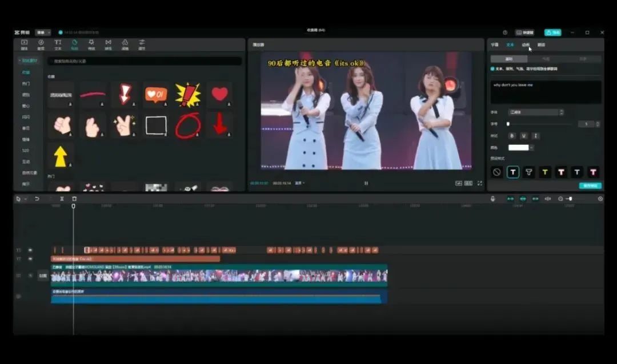617x364 pixels.
Task: Open the preview quality dropdown
Action: (x=300, y=183)
